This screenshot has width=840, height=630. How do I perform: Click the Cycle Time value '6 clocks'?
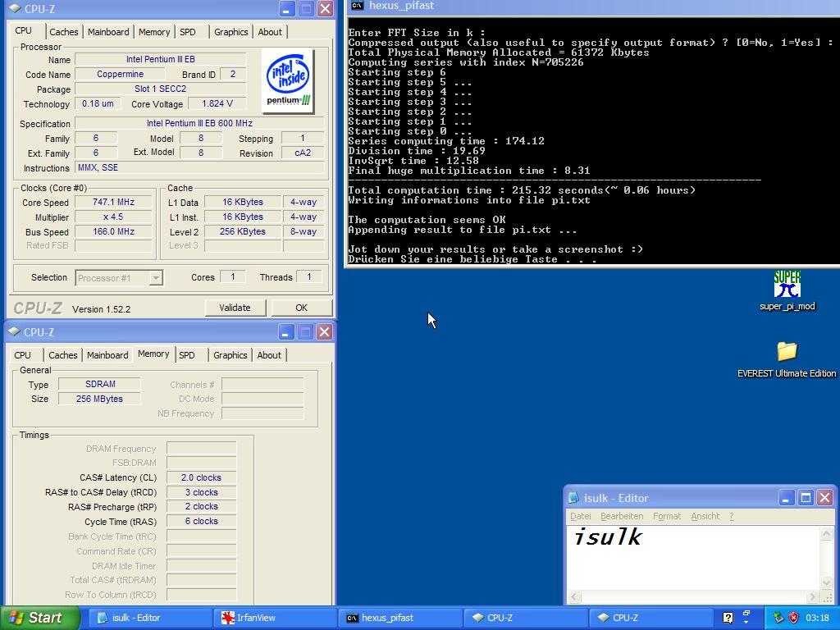tap(201, 521)
